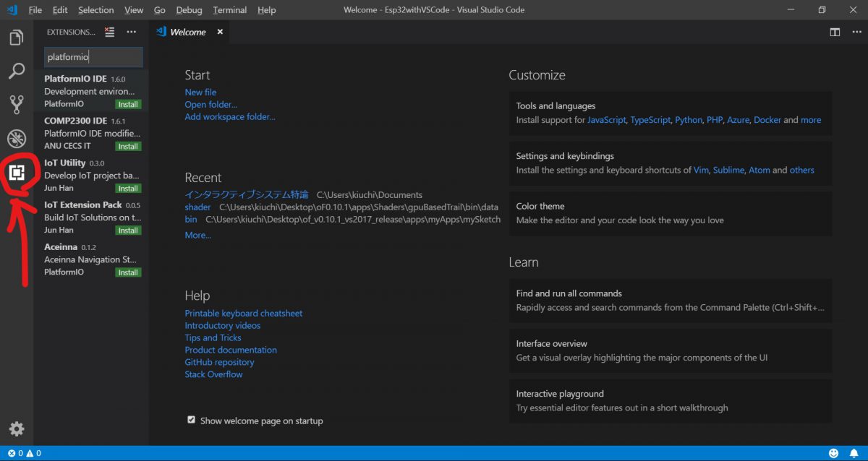Open the Extensions panel more actions menu
The height and width of the screenshot is (461, 868).
click(131, 32)
